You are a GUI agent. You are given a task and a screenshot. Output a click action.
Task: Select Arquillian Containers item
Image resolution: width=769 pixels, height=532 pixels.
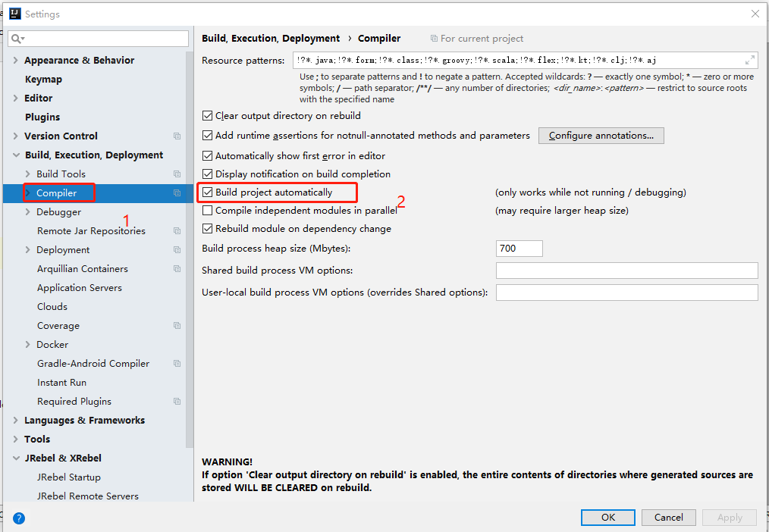point(83,269)
